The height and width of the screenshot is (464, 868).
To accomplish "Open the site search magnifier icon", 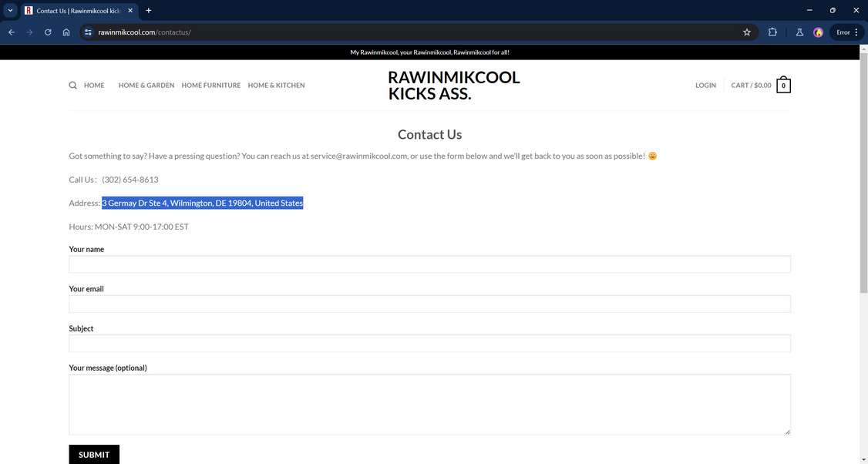I will pyautogui.click(x=72, y=85).
